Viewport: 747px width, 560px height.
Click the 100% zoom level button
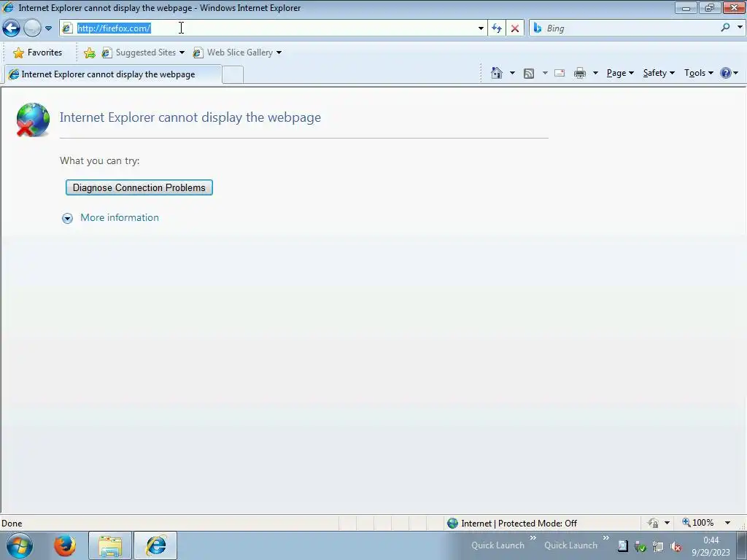point(698,523)
